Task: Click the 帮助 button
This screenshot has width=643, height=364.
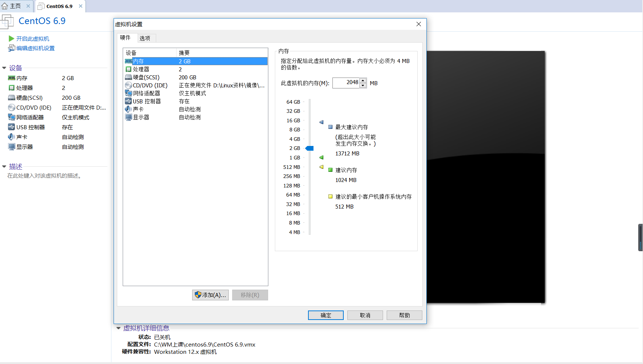Action: [405, 315]
